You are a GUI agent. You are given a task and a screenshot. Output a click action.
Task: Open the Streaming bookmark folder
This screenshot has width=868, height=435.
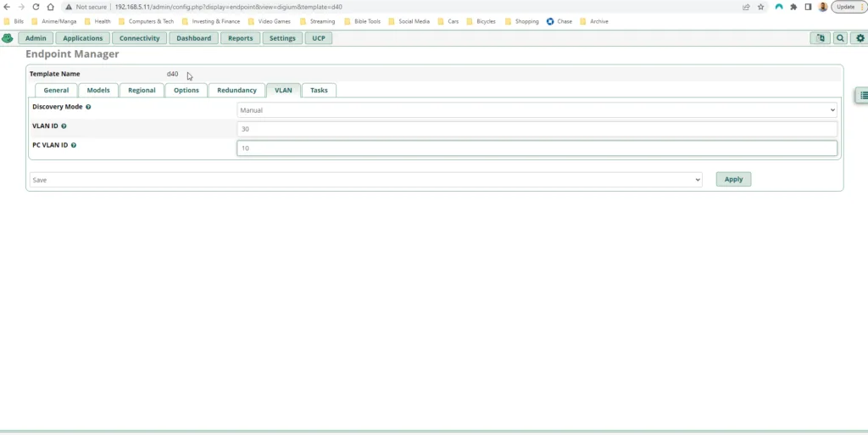point(317,21)
